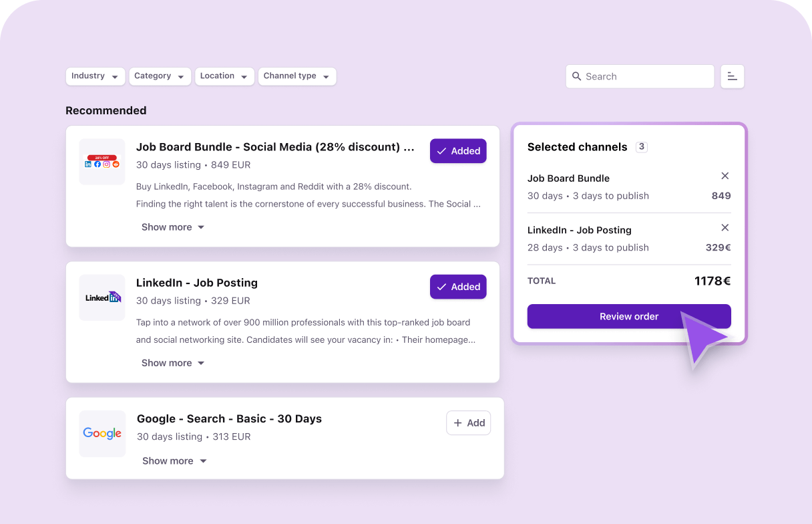This screenshot has width=812, height=524.
Task: Click the sort icon next to the search box
Action: (x=732, y=76)
